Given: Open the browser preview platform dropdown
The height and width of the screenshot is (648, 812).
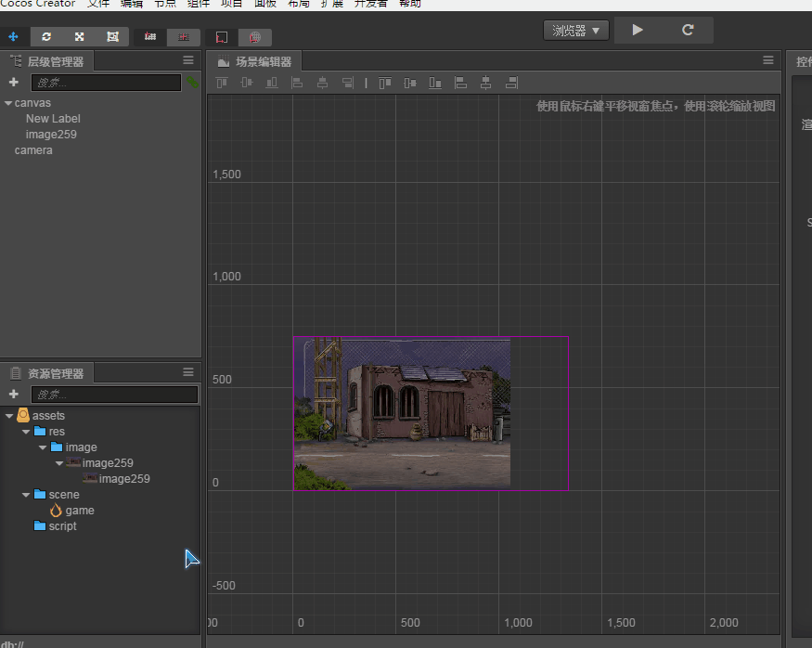Looking at the screenshot, I should 575,31.
